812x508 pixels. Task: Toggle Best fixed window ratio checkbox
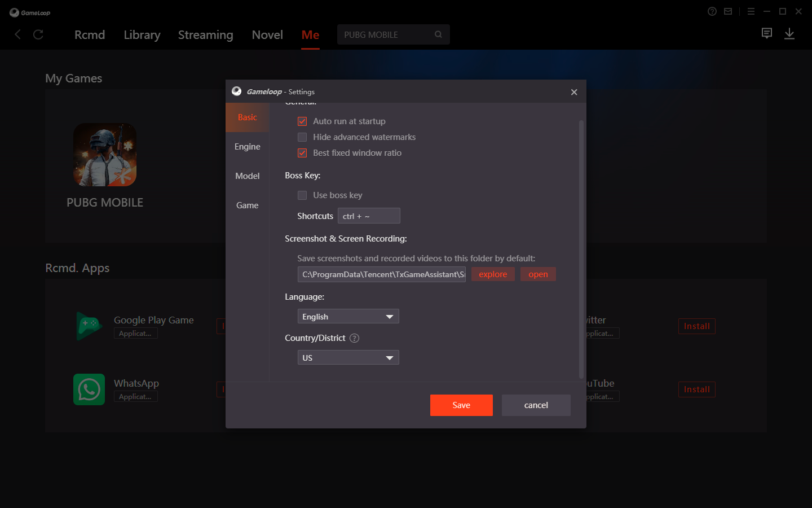point(302,153)
